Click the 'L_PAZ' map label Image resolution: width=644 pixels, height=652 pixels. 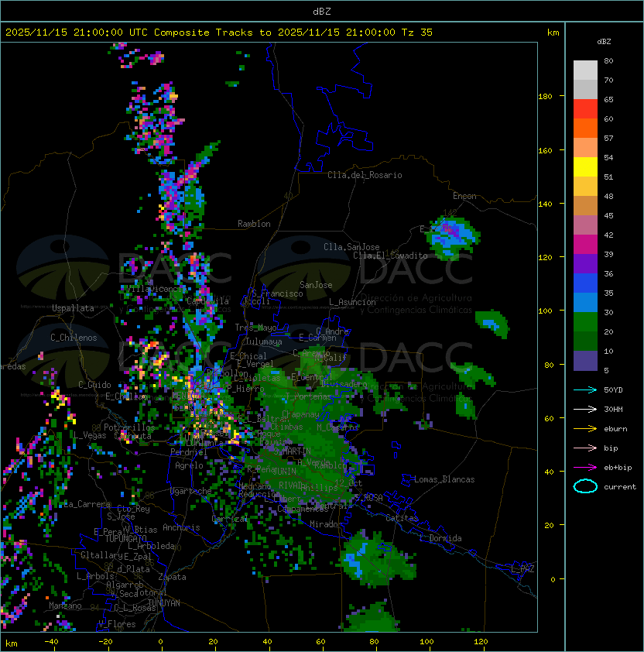pos(522,569)
